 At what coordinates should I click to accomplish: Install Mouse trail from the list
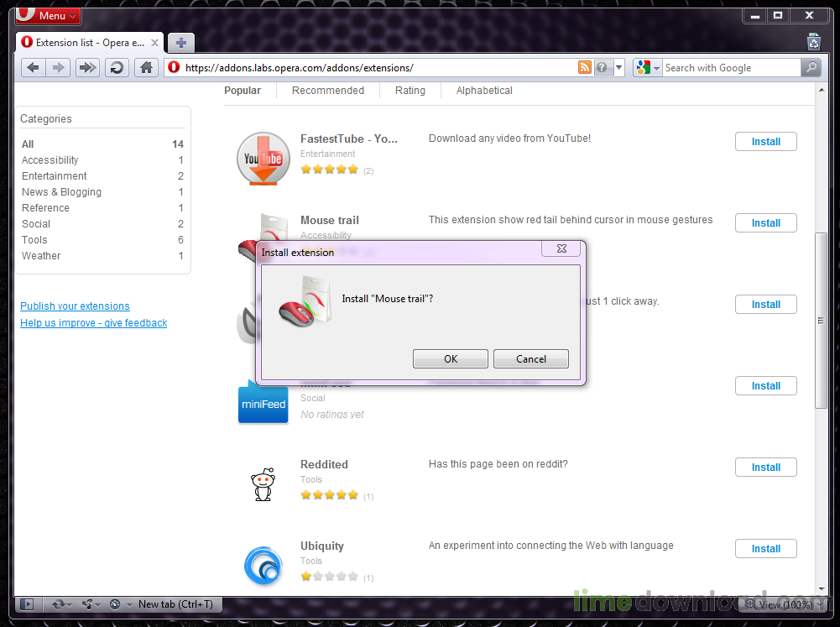point(765,223)
